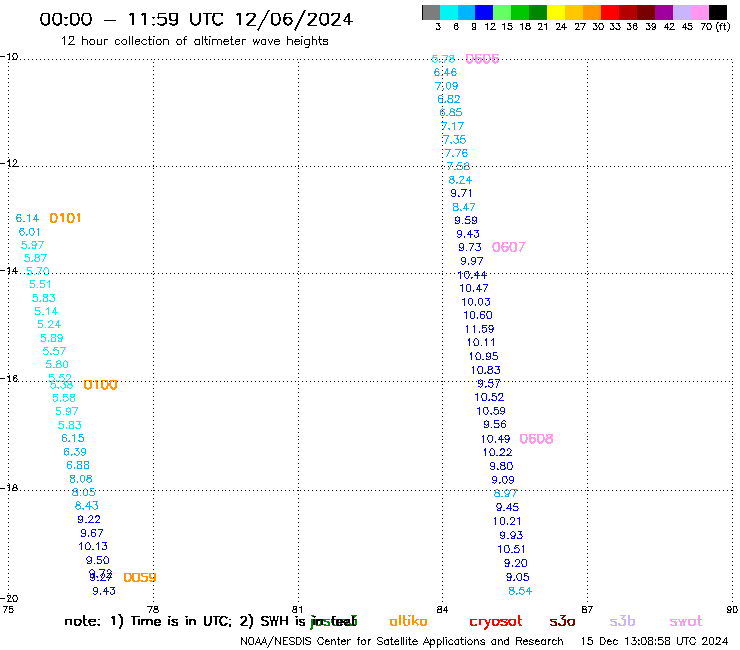Click the wave height value 9.50
740x650 pixels.
click(x=98, y=560)
